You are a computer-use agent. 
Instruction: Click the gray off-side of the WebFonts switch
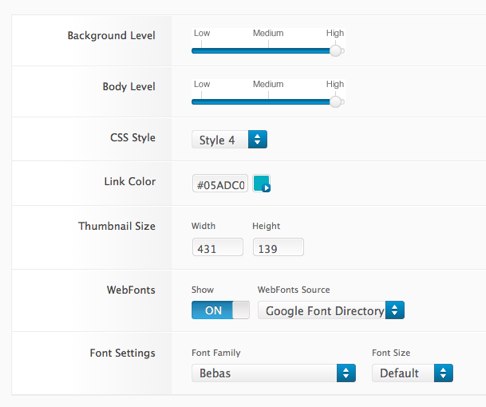[241, 310]
